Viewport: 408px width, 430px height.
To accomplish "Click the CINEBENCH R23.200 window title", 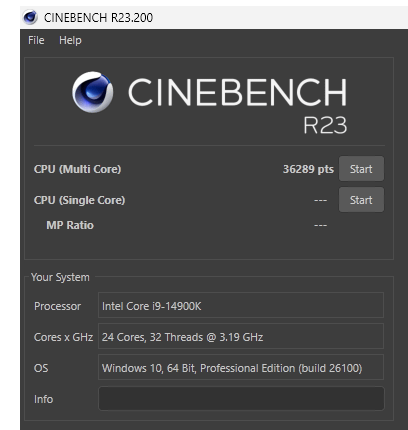I will 98,17.
